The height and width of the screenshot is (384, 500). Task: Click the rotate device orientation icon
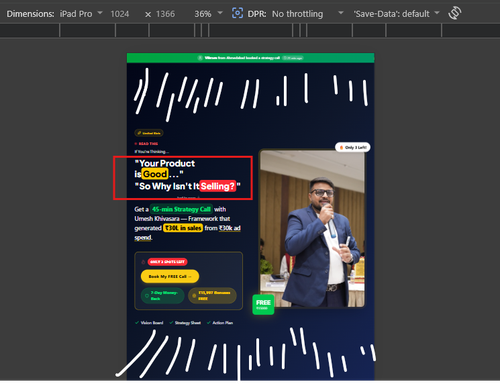(455, 13)
